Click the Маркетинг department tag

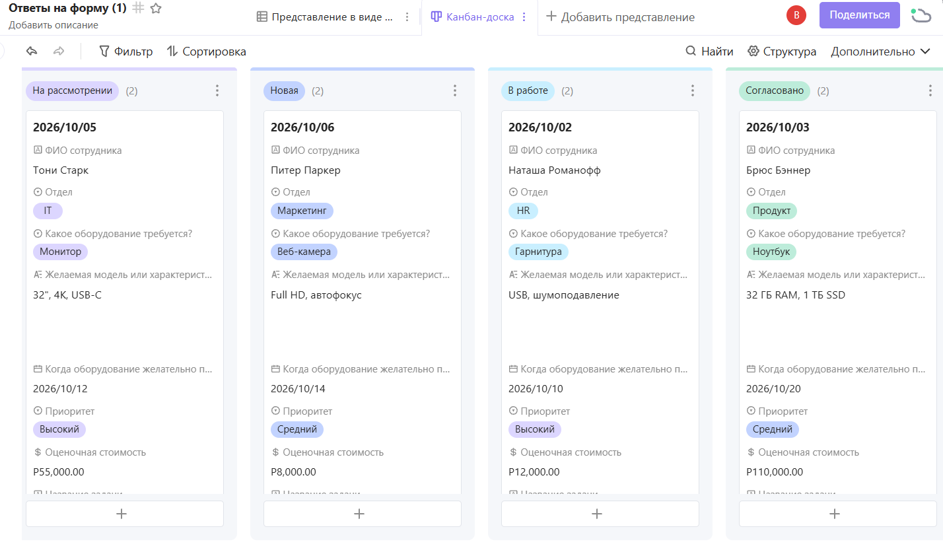coord(302,211)
